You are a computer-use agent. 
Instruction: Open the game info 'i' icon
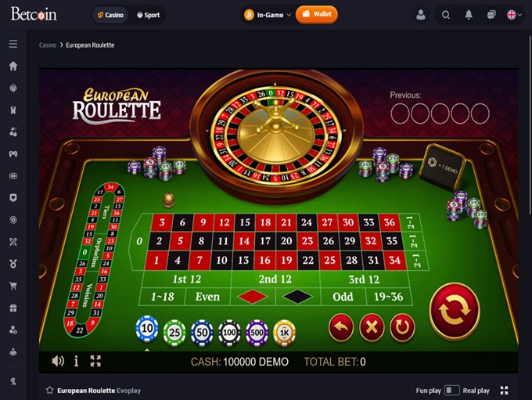point(77,361)
